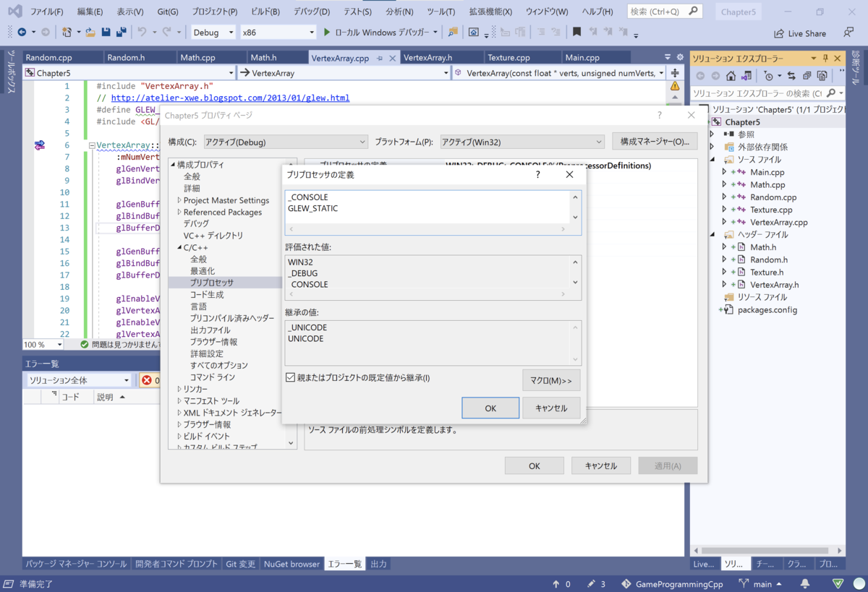This screenshot has width=868, height=592.
Task: Click the Home icon in Solution Explorer
Action: (731, 76)
